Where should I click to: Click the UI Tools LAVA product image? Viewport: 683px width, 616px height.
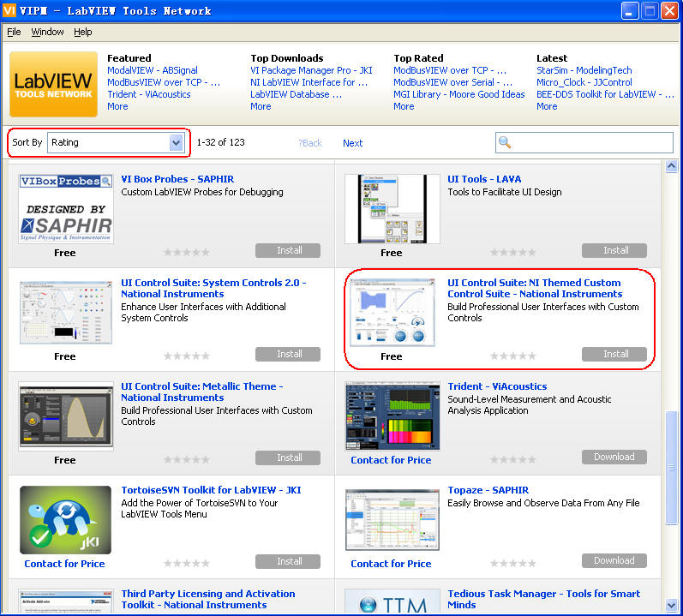click(392, 208)
